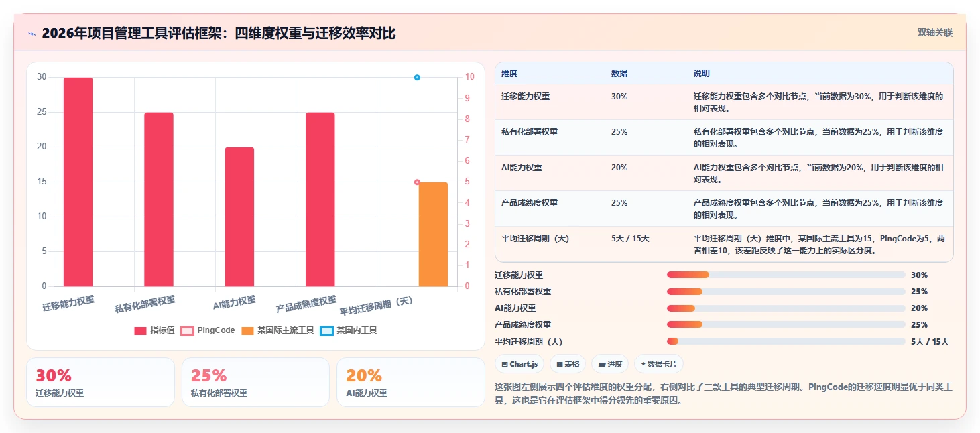980x433 pixels.
Task: Click the AI能力权重 20% progress bar
Action: pos(786,308)
